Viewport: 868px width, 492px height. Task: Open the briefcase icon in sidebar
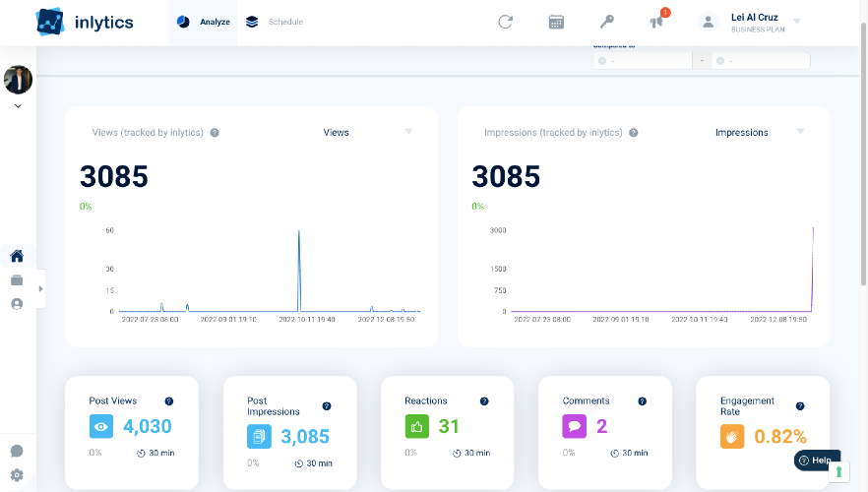pyautogui.click(x=17, y=280)
